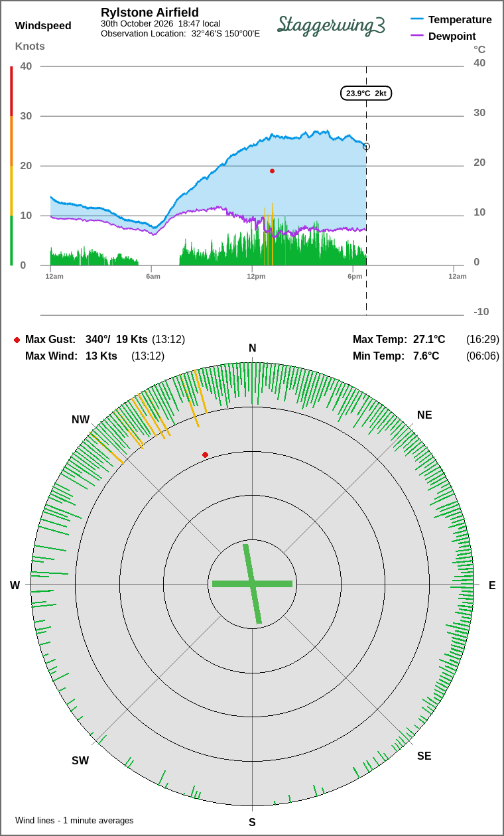Click the green runway cross in compass center

point(252,584)
